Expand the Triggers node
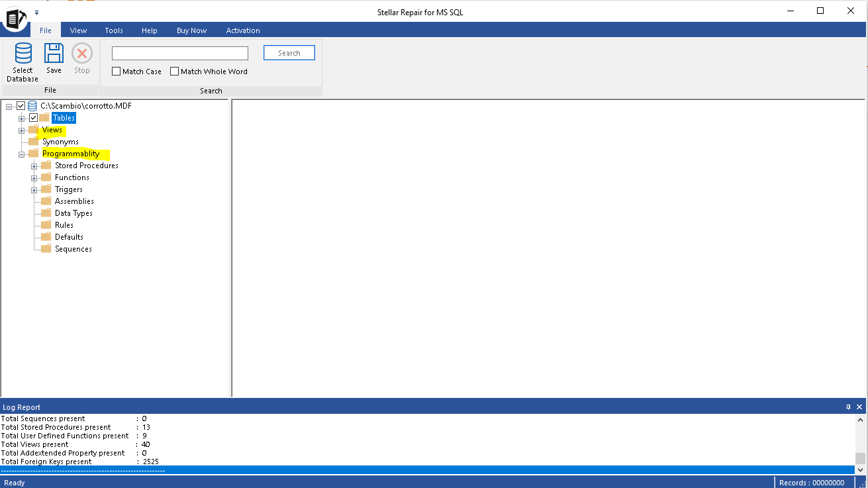 (34, 190)
